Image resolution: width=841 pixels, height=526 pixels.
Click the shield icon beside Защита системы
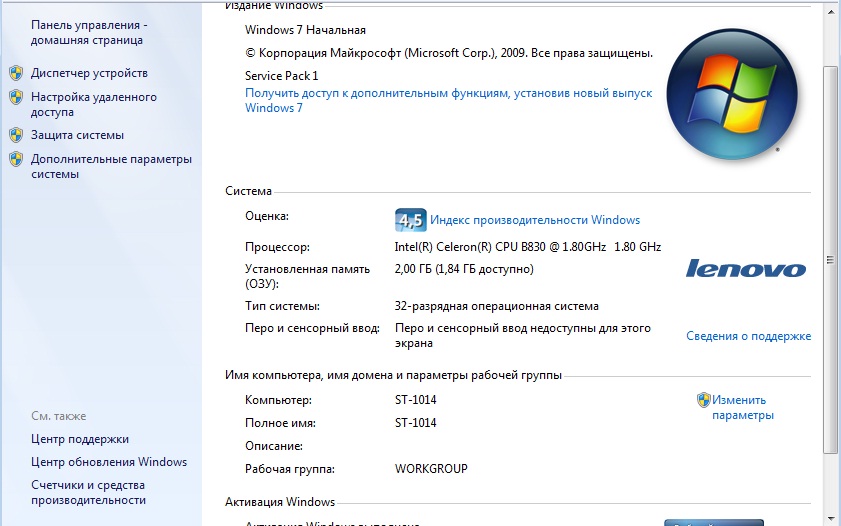point(16,135)
